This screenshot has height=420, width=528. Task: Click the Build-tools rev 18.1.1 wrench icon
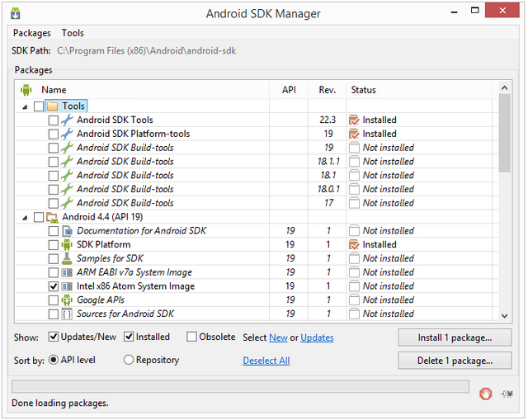[x=67, y=162]
